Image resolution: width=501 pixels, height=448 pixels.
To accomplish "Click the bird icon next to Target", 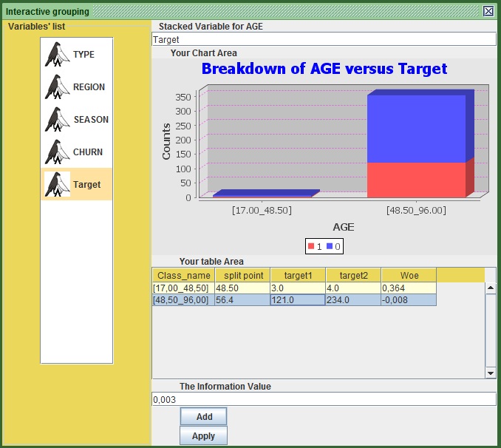I will (57, 184).
